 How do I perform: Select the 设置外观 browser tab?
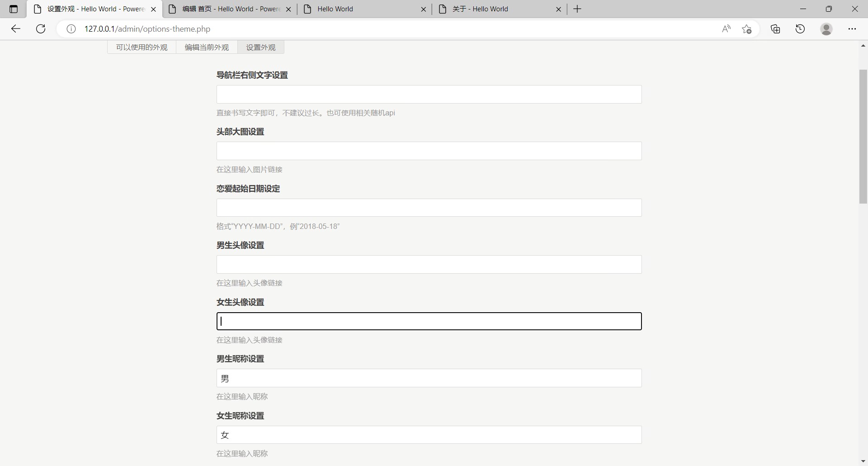click(x=94, y=9)
